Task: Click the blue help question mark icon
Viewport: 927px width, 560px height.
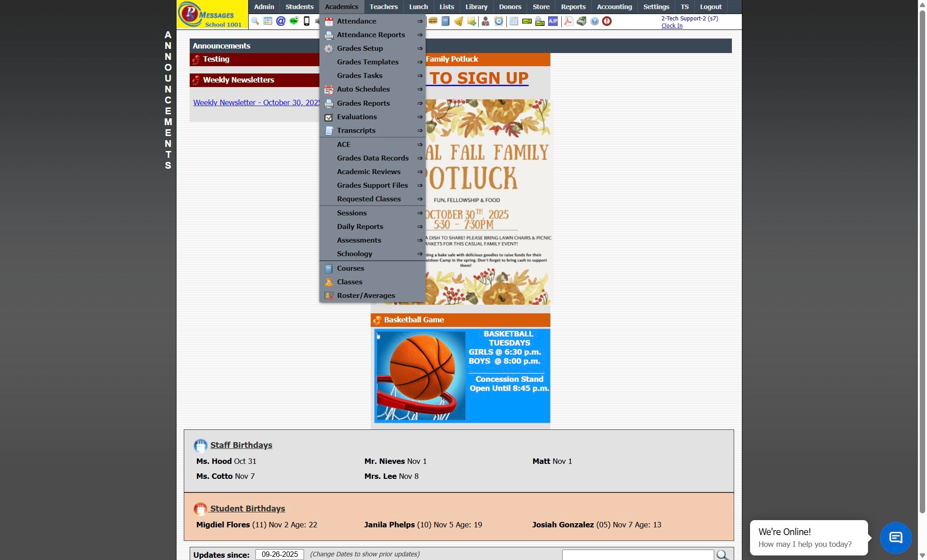Action: pyautogui.click(x=594, y=21)
